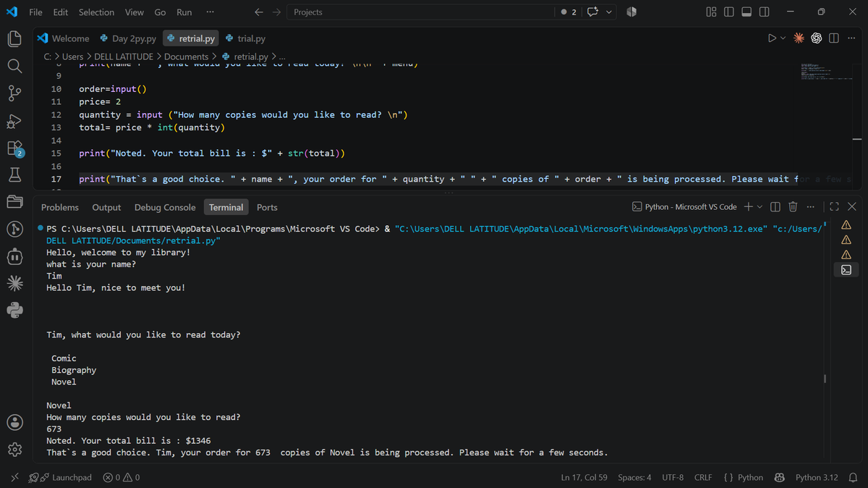Go forward with the right arrow
Viewport: 868px width, 488px height.
(277, 12)
